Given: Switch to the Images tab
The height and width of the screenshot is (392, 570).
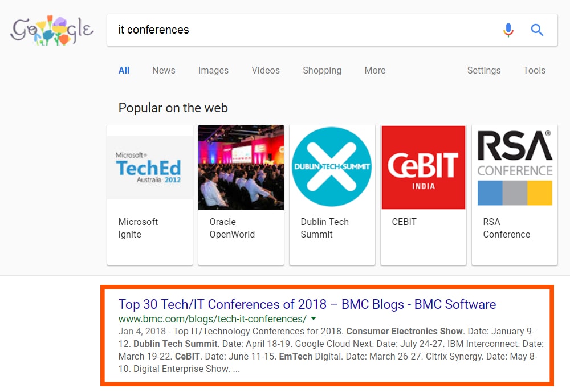Looking at the screenshot, I should point(213,71).
